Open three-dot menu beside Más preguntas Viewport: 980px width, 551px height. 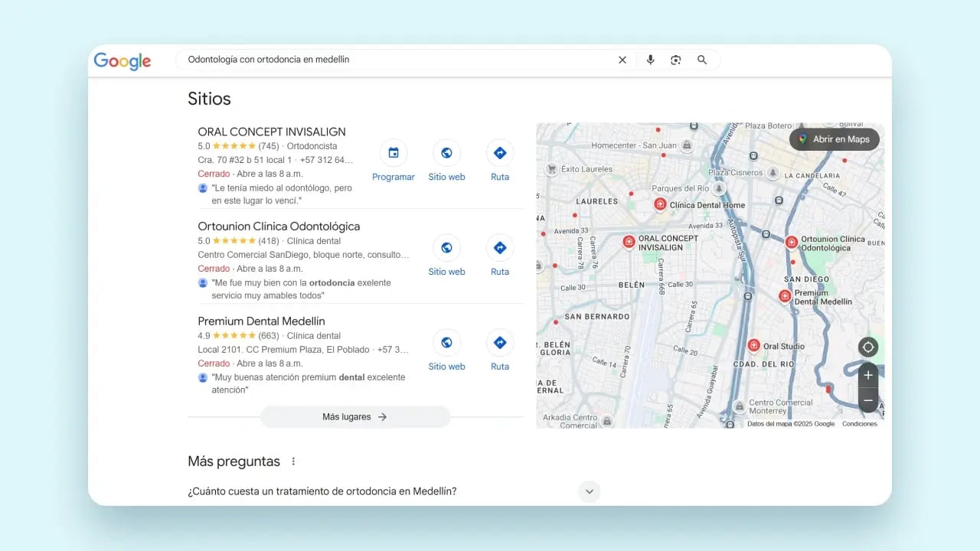(293, 461)
